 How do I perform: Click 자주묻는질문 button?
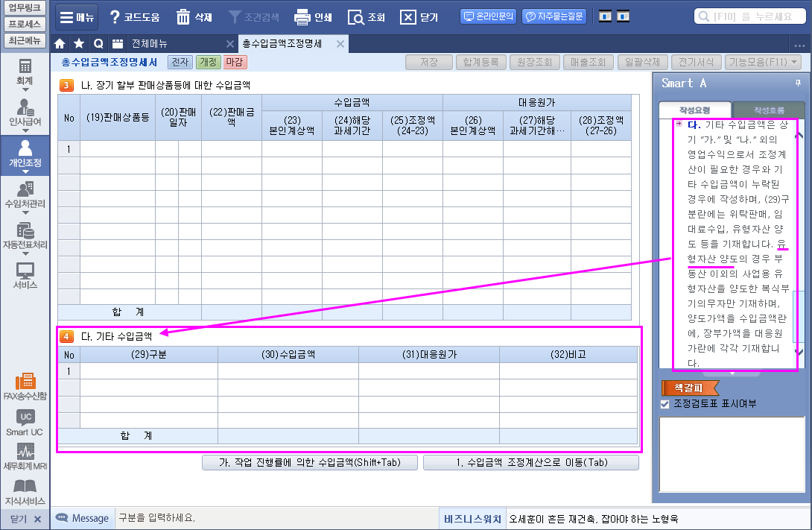pos(555,16)
